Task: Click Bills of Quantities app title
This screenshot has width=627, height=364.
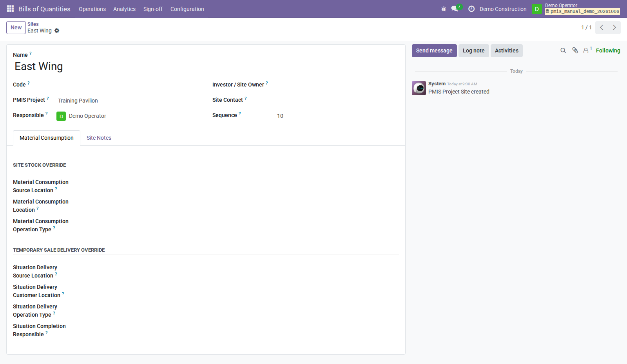Action: tap(44, 9)
